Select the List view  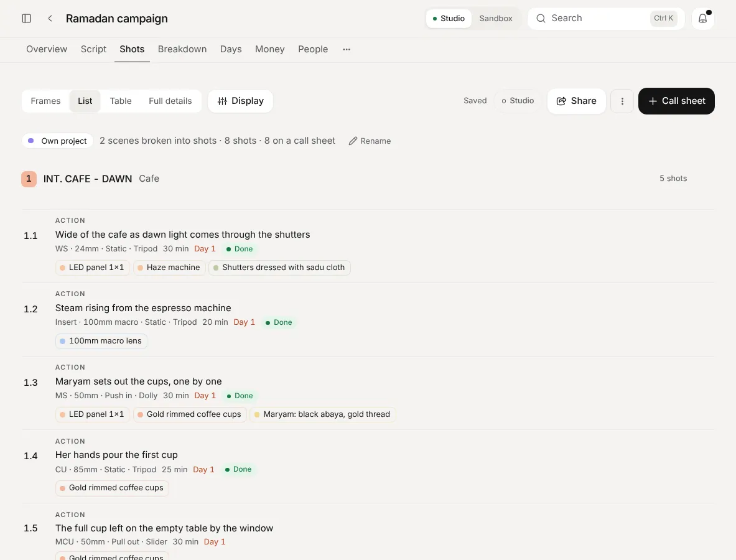click(85, 101)
